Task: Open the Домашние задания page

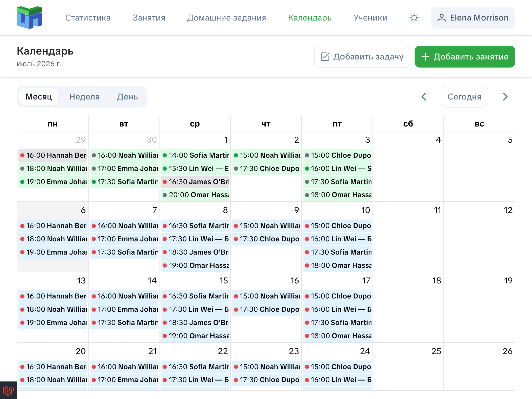Action: click(227, 18)
